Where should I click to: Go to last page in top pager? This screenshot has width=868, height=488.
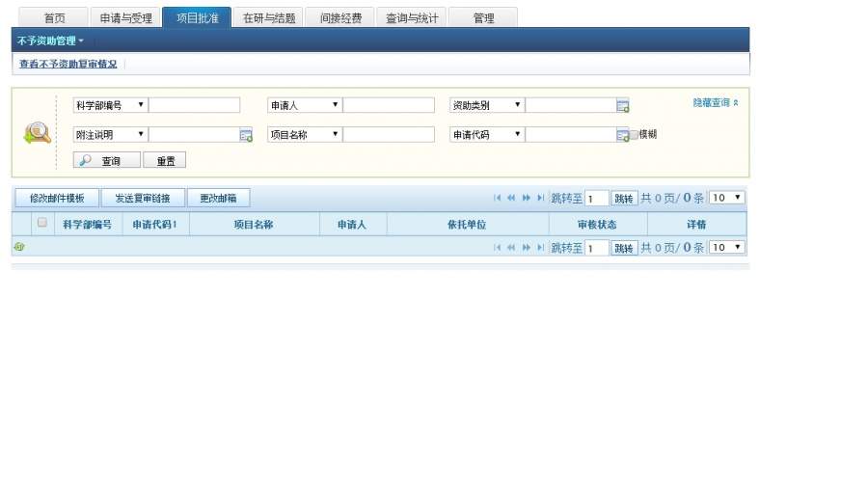[x=540, y=198]
